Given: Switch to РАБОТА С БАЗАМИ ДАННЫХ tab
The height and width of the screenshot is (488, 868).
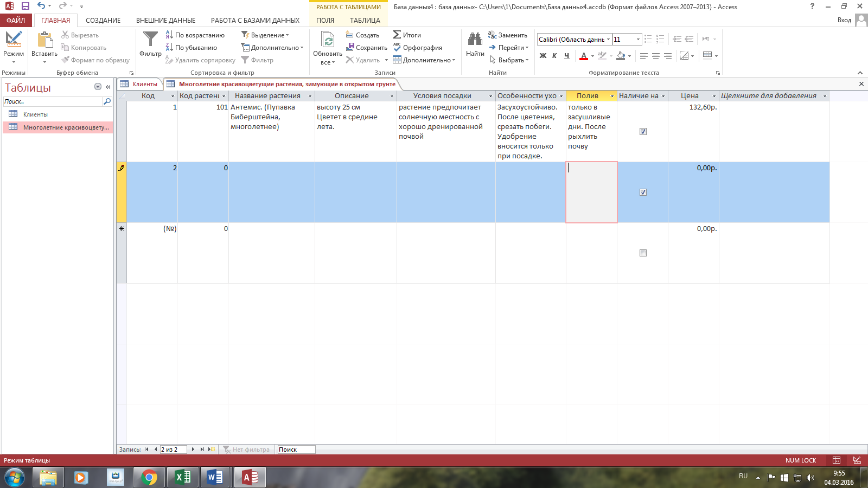Looking at the screenshot, I should point(255,20).
